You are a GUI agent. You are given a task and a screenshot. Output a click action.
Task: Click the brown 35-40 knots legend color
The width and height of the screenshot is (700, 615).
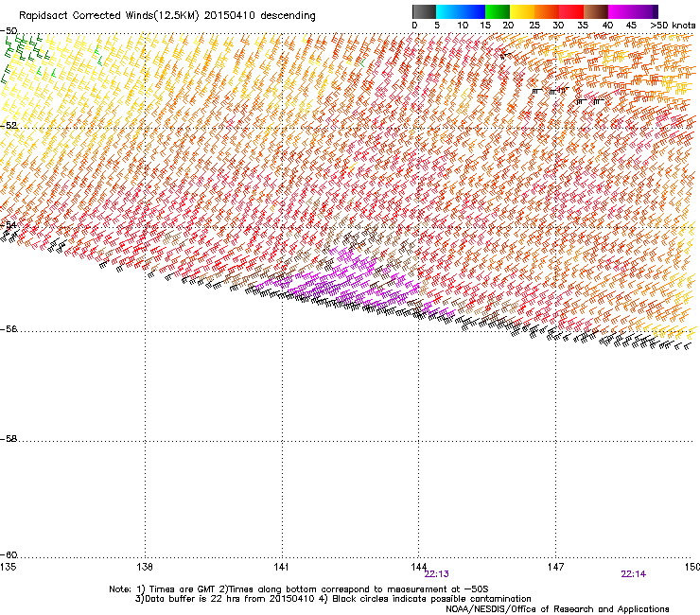point(596,11)
